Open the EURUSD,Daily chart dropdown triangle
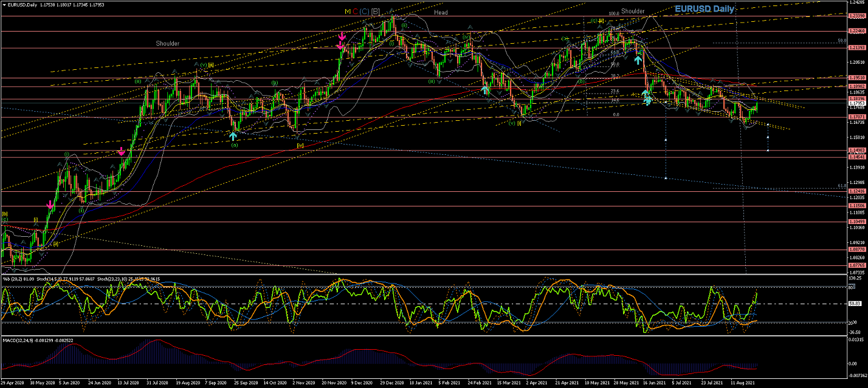 click(x=4, y=5)
